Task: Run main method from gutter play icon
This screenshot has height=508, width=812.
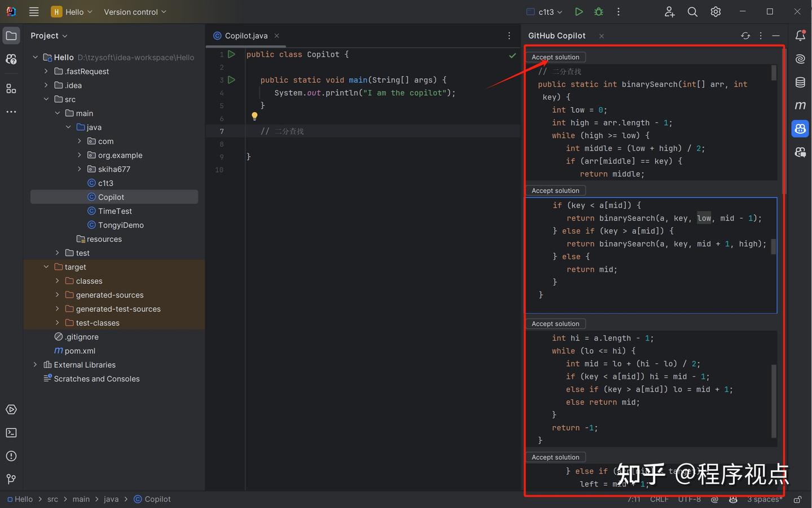Action: click(231, 79)
